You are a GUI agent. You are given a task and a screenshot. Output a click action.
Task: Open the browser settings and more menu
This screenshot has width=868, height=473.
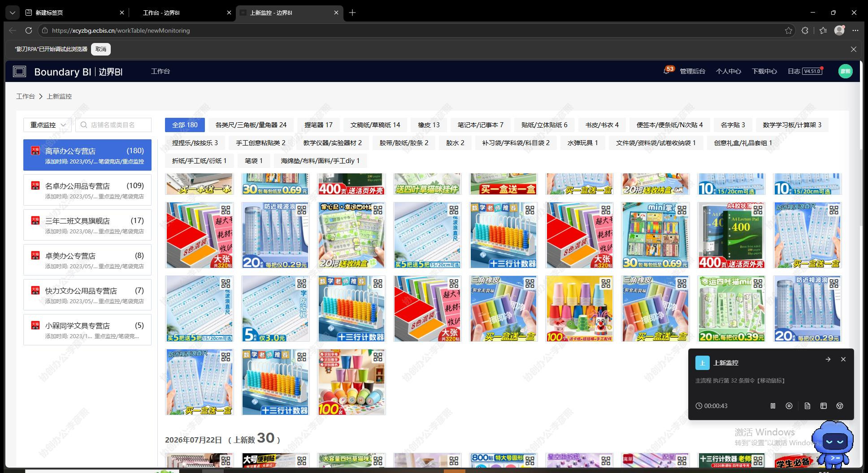point(855,30)
